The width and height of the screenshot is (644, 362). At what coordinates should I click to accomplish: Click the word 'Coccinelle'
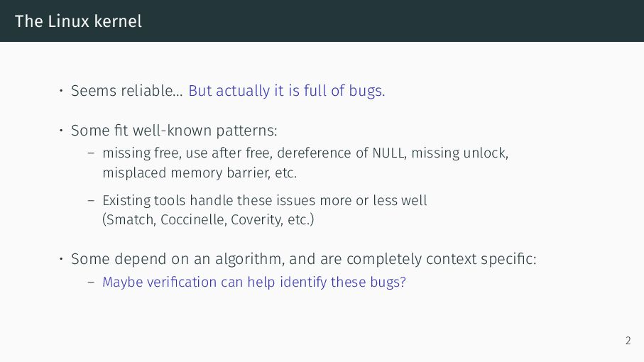click(x=193, y=219)
